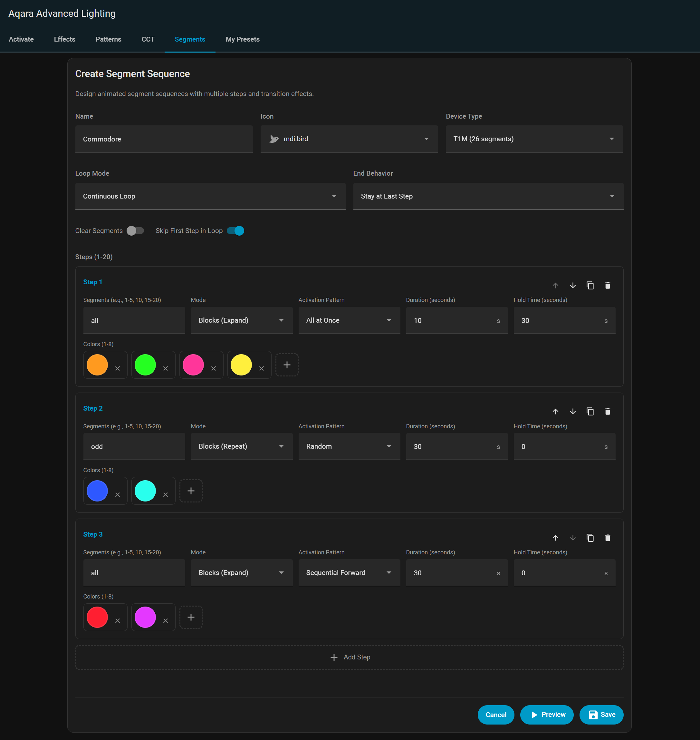Viewport: 700px width, 740px height.
Task: Expand the End Behavior dropdown
Action: 488,196
